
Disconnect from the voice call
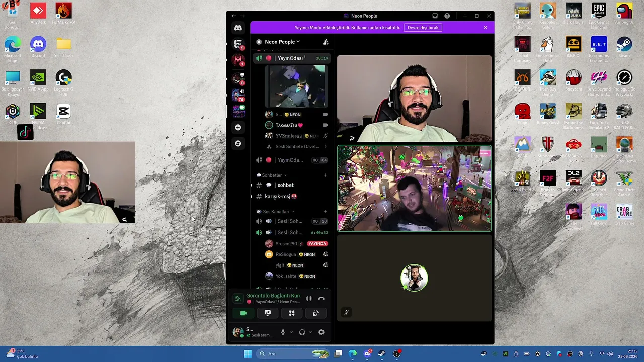321,298
